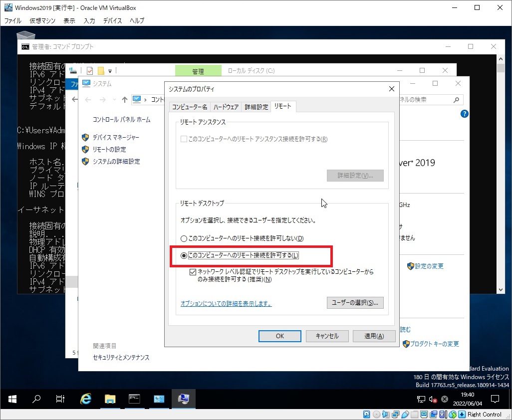Open the オプションについての詳細を表示します link
This screenshot has width=512, height=420.
[226, 303]
